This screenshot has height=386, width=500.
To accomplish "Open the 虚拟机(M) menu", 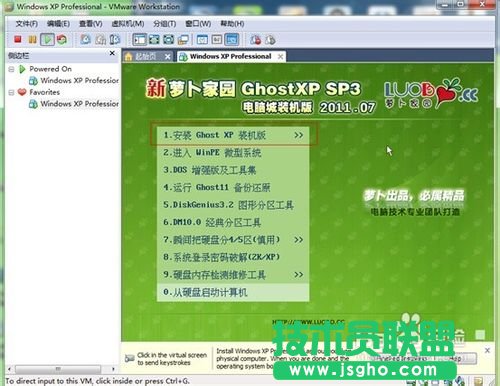I will 128,24.
